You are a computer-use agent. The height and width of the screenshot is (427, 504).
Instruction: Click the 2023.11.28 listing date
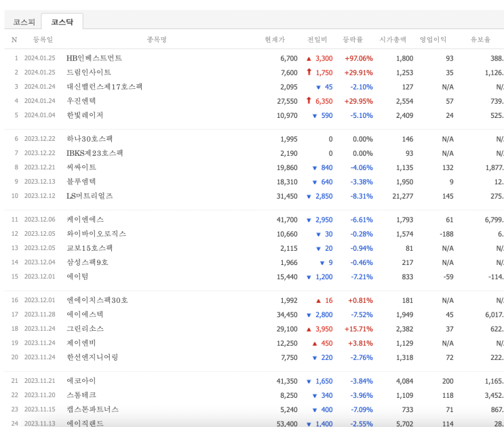point(39,314)
